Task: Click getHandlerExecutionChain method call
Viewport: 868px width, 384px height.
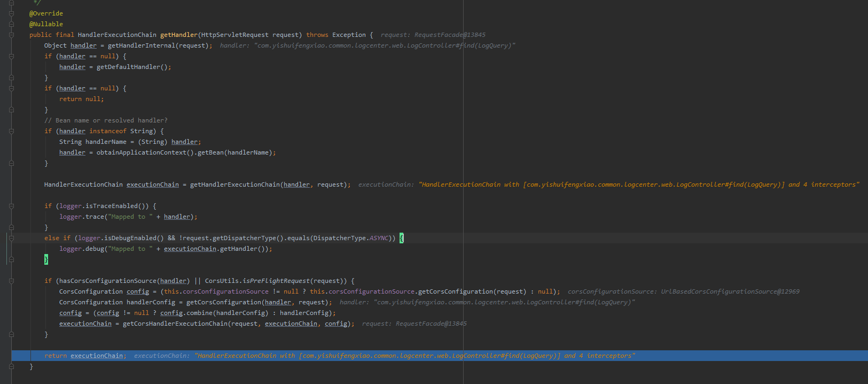Action: pos(235,185)
